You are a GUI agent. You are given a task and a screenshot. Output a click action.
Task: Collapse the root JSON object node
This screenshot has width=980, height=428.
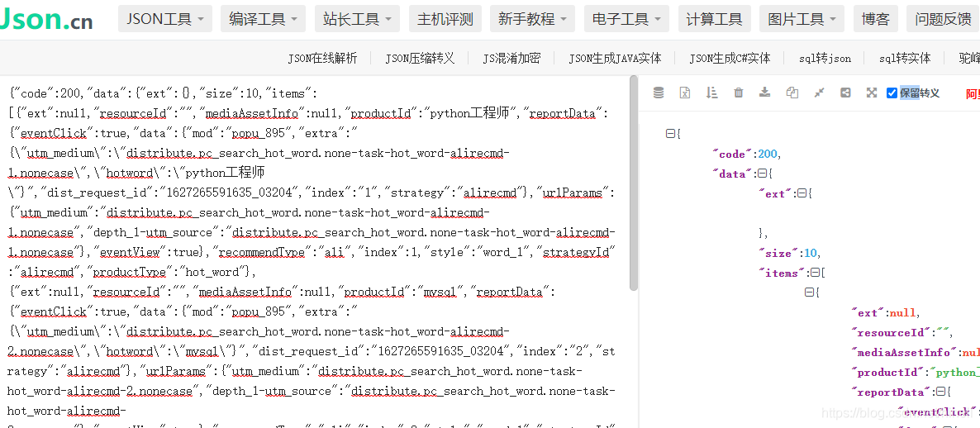coord(671,134)
